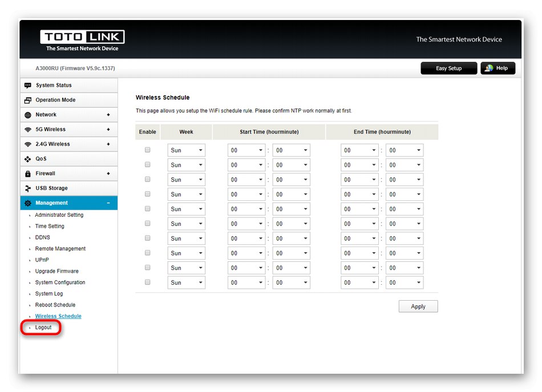Open third row Week dropdown
542x392 pixels.
tap(187, 180)
